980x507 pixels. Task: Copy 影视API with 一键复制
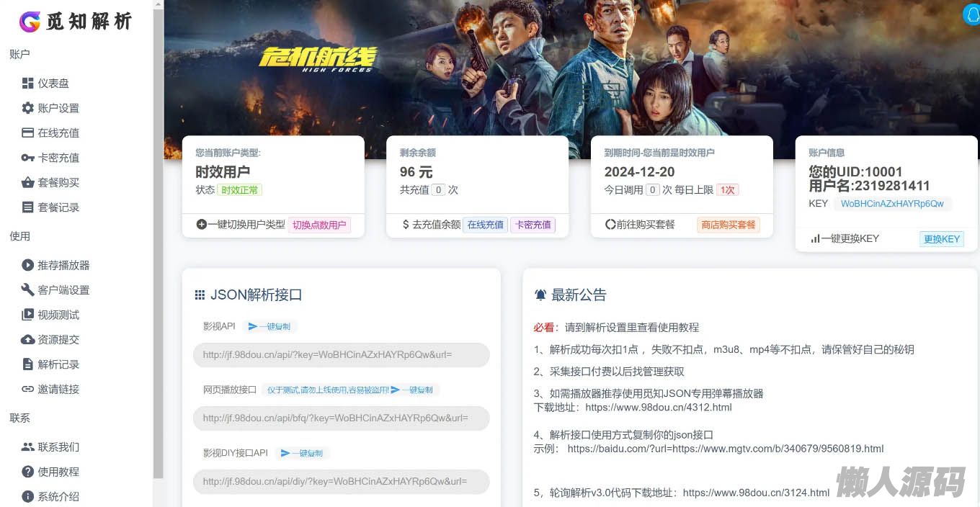coord(269,326)
